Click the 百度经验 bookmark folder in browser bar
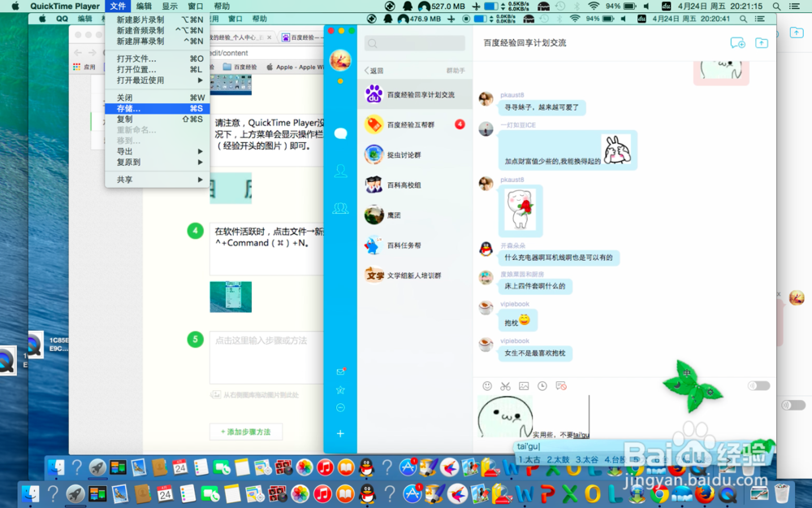Viewport: 812px width, 508px height. [240, 67]
